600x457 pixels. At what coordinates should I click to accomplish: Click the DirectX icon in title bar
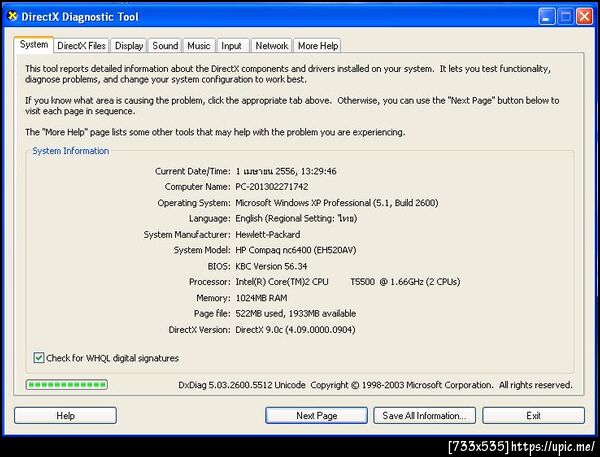pyautogui.click(x=13, y=16)
